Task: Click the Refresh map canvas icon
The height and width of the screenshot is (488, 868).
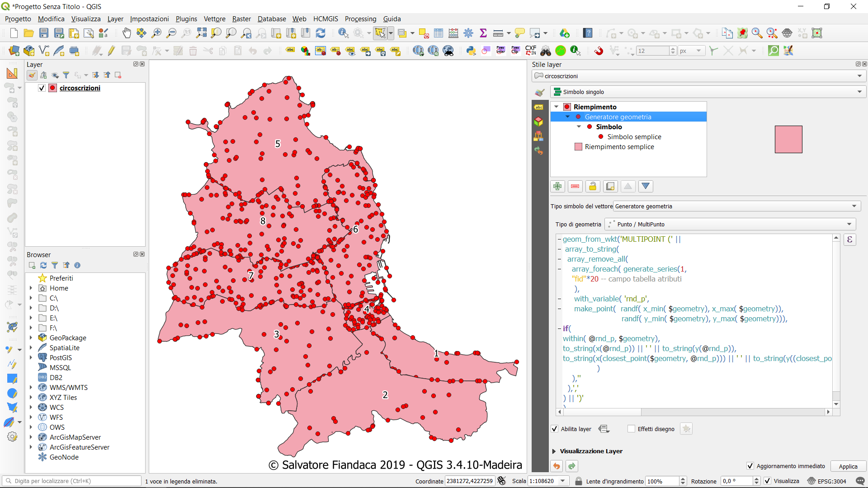Action: pyautogui.click(x=321, y=33)
